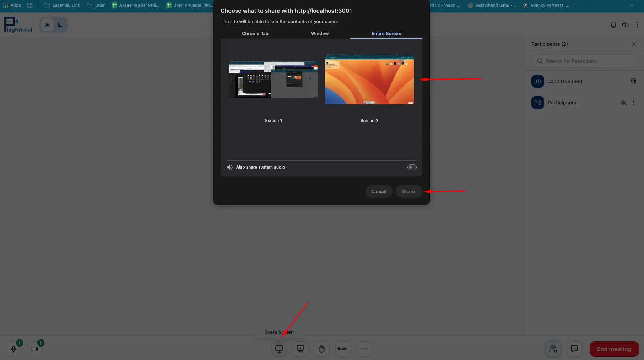644x360 pixels.
Task: Open the chat panel icon
Action: pos(574,349)
